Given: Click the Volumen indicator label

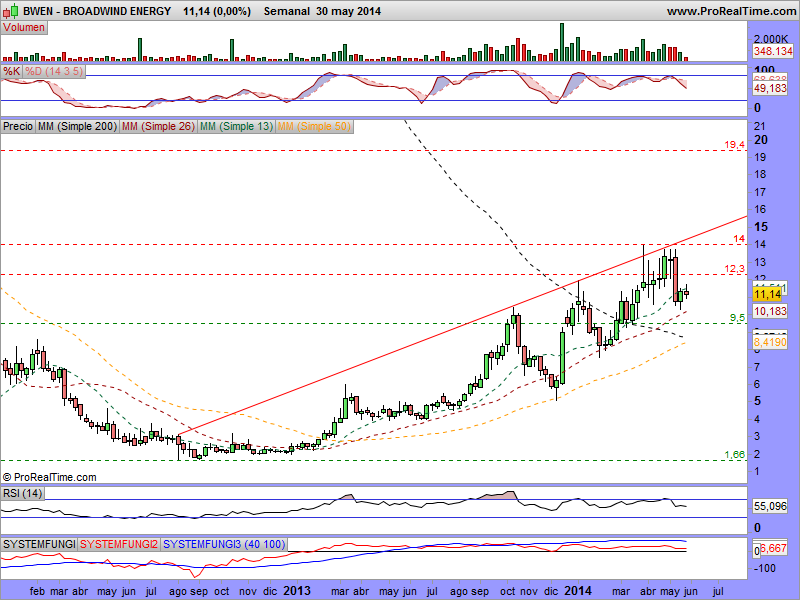Looking at the screenshot, I should pos(24,28).
